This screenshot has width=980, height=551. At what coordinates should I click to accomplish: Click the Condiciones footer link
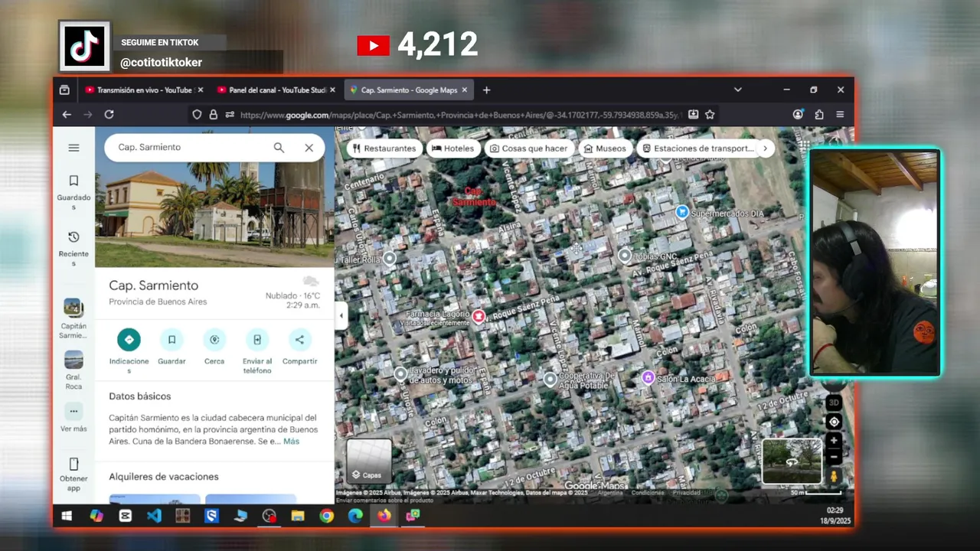[648, 493]
